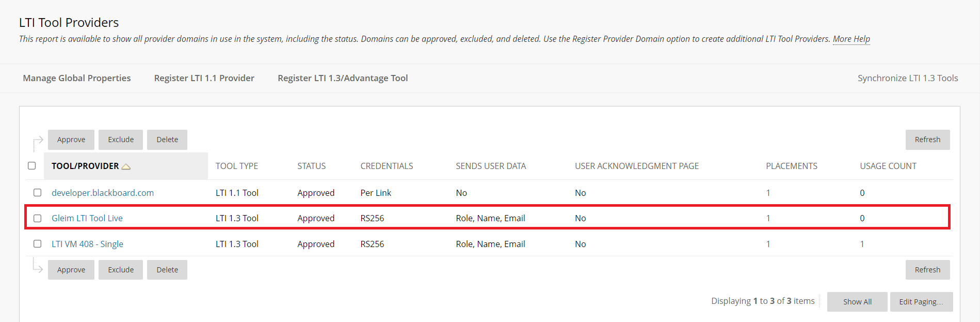Open Register LTI 1.3/Advantage Tool
The width and height of the screenshot is (980, 322).
[x=343, y=78]
